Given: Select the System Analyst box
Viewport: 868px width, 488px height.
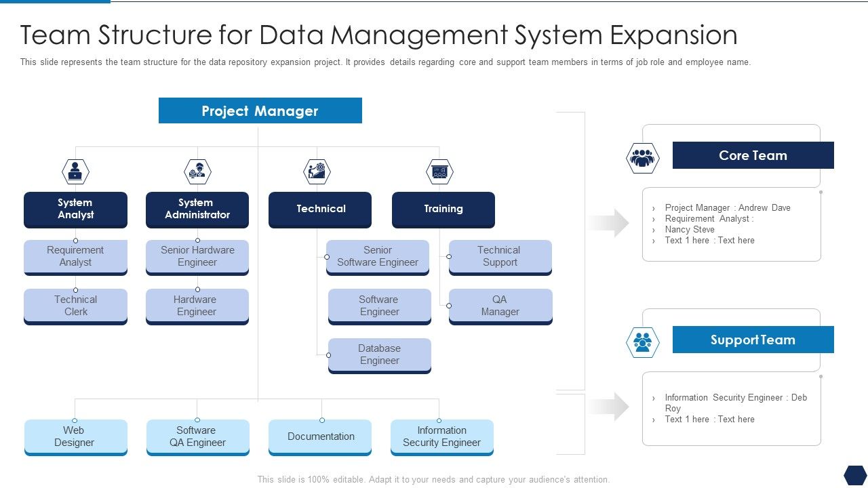Looking at the screenshot, I should pos(75,209).
